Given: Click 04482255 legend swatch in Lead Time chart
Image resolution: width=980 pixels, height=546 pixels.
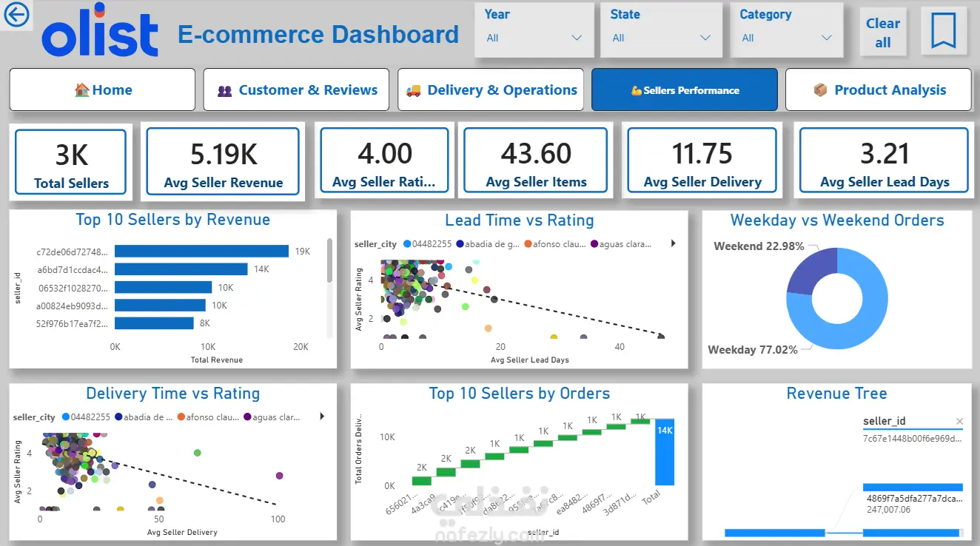Looking at the screenshot, I should tap(406, 244).
